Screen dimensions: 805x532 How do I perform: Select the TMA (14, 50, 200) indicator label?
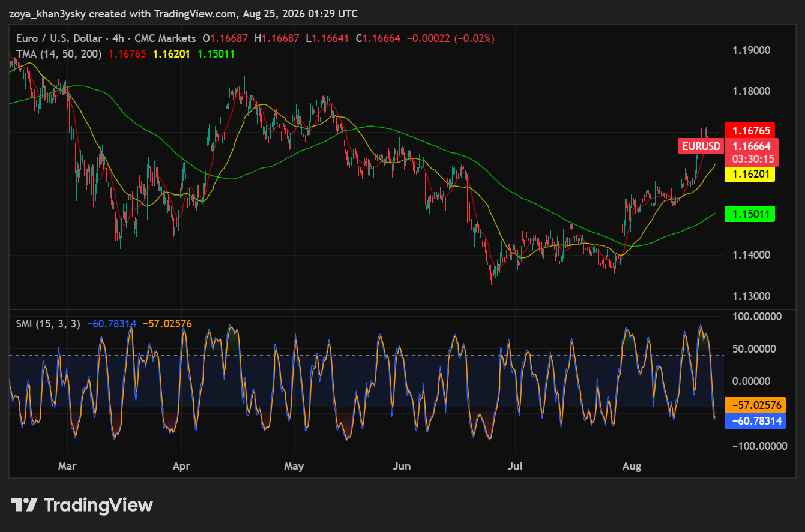59,54
